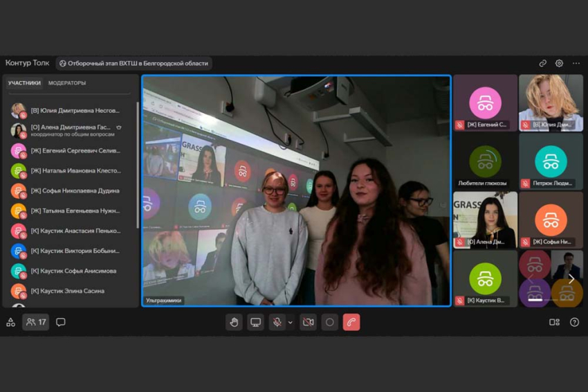Change the video layout view icon
The height and width of the screenshot is (392, 588).
click(554, 322)
